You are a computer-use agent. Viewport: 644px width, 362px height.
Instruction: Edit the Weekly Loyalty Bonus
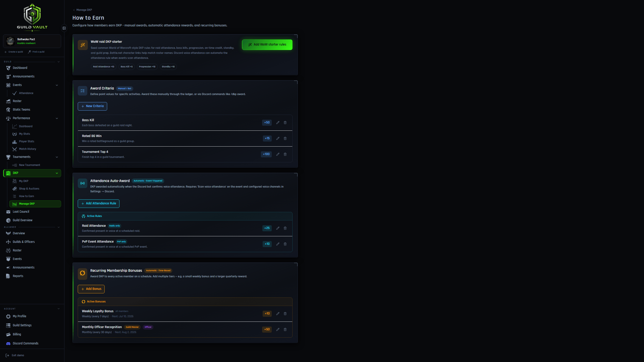(278, 314)
